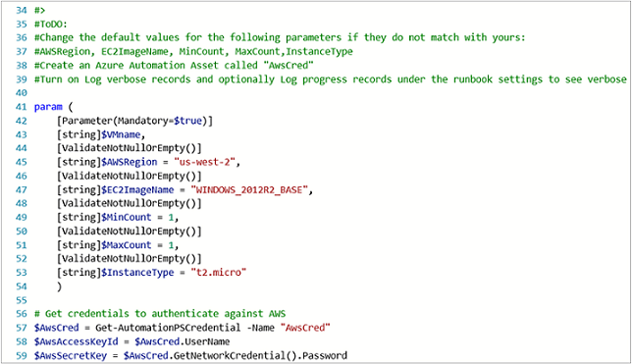
Task: Click "GetNetworkCredential().Password" text
Action: point(260,356)
